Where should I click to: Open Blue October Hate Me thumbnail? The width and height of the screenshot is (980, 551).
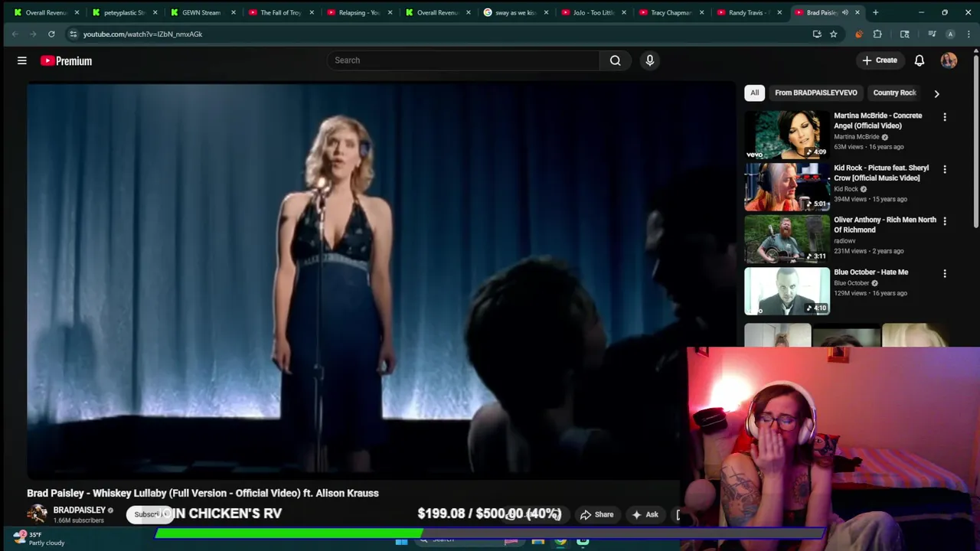787,291
